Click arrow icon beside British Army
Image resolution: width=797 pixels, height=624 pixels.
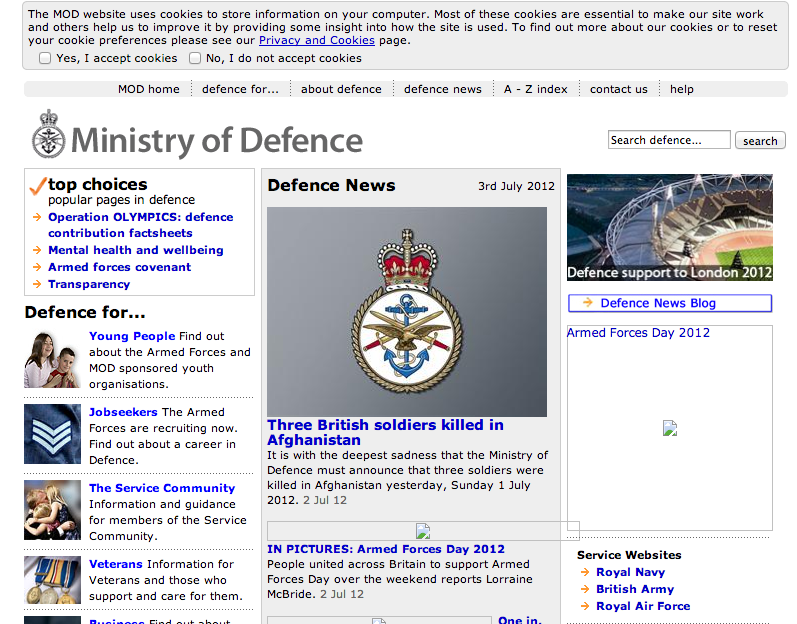pos(585,589)
